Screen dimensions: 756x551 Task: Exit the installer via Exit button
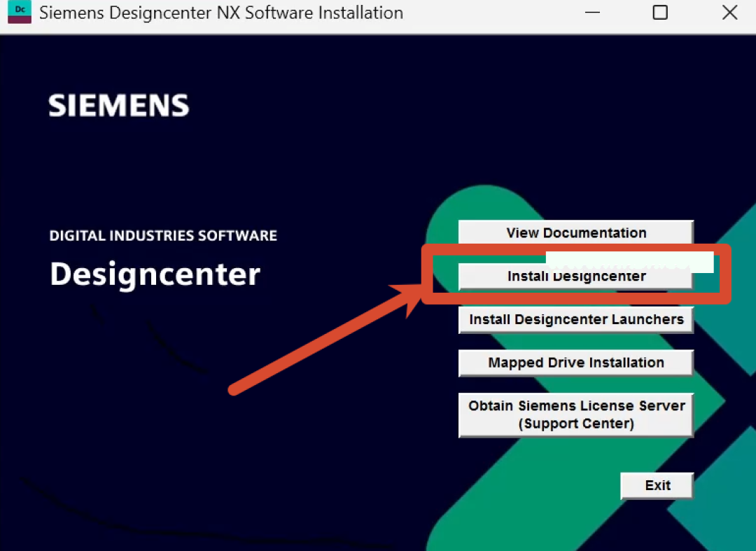point(657,485)
